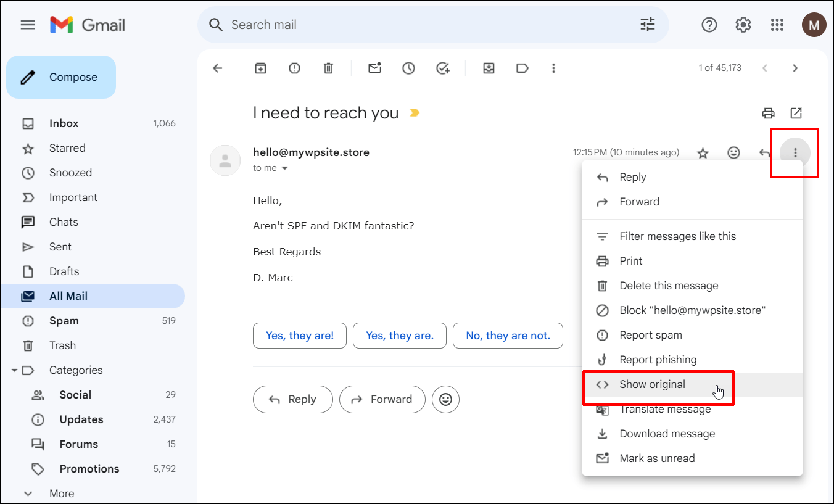Choose Report spam in the menu
Screen dimensions: 834x504
[692, 335]
